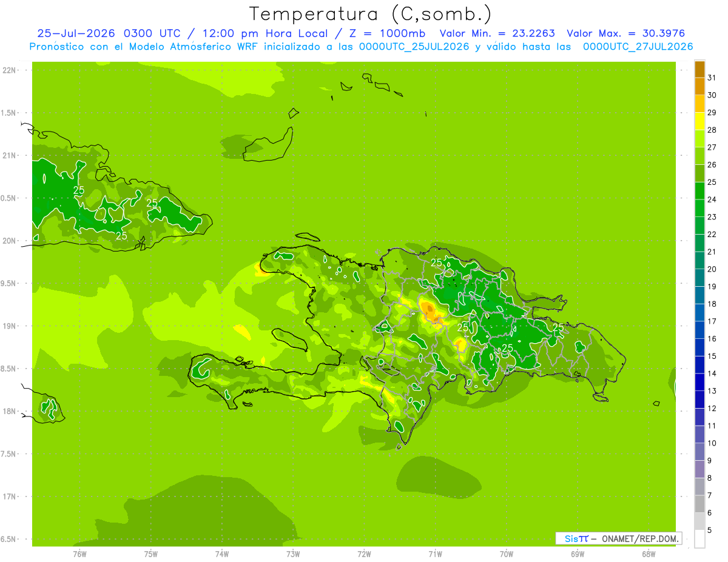Image resolution: width=728 pixels, height=562 pixels.
Task: Click the longitude label "73W"
Action: (293, 554)
